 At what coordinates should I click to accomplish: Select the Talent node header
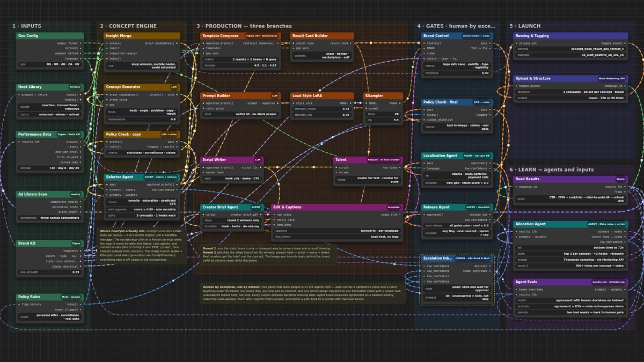(368, 160)
